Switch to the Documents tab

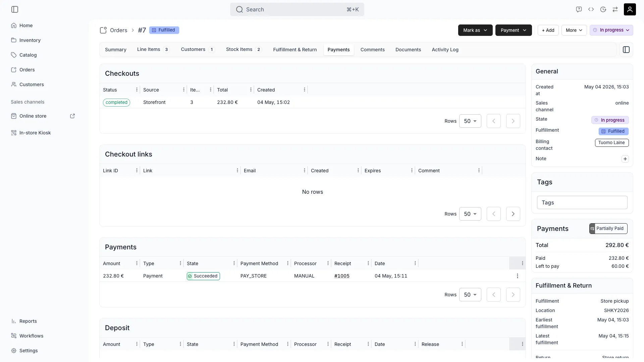click(408, 50)
